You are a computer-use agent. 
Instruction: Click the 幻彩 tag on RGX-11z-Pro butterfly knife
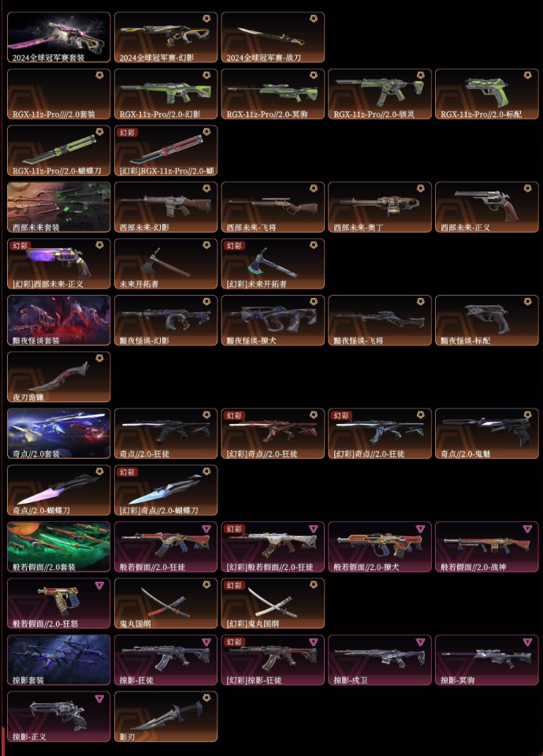pos(127,132)
